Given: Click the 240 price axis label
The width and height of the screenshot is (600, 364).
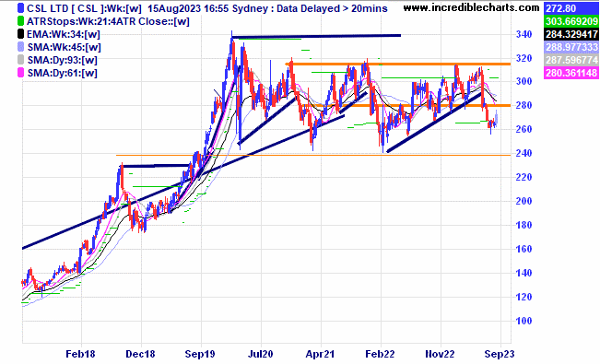Looking at the screenshot, I should pyautogui.click(x=524, y=153).
